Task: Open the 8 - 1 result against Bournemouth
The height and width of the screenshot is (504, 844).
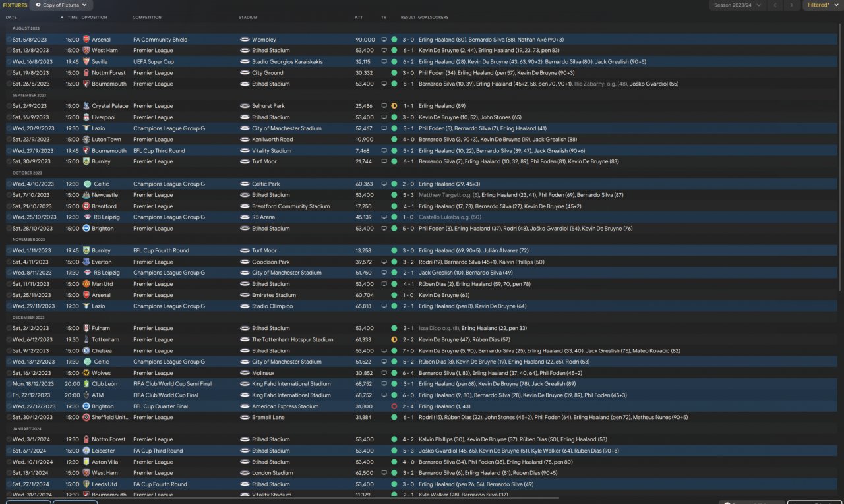Action: click(x=408, y=84)
